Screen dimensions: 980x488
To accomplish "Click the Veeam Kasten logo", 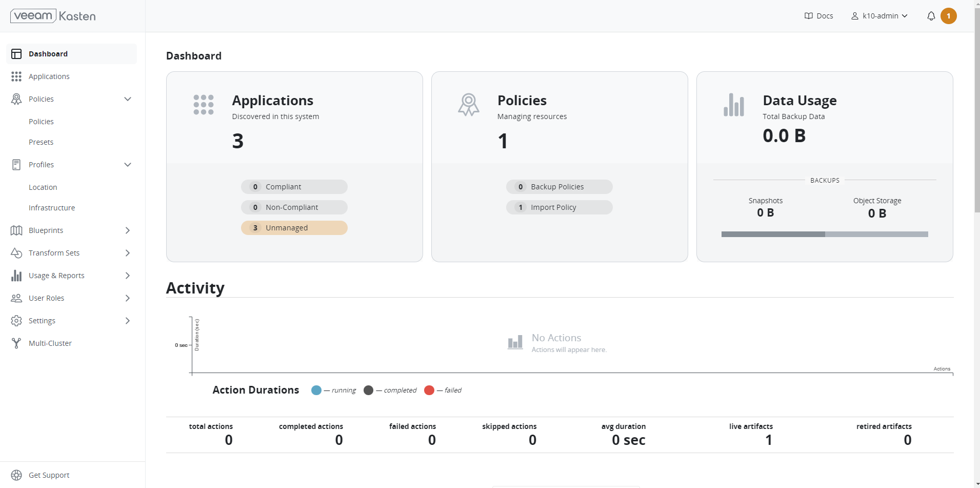I will coord(53,16).
